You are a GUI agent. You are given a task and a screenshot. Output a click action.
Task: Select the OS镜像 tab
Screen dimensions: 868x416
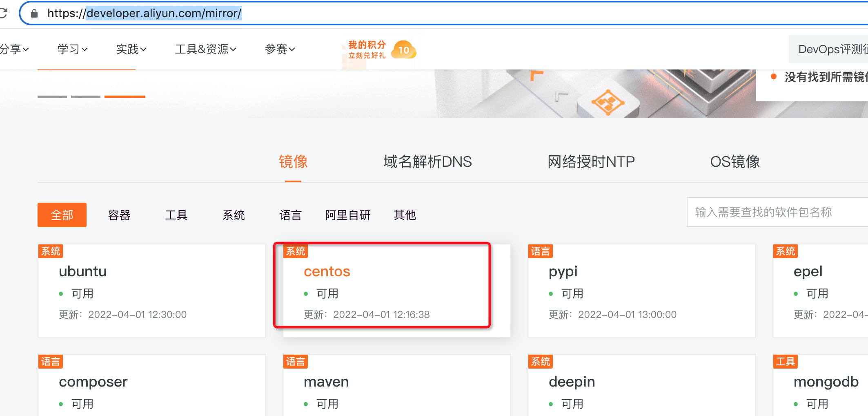coord(735,162)
